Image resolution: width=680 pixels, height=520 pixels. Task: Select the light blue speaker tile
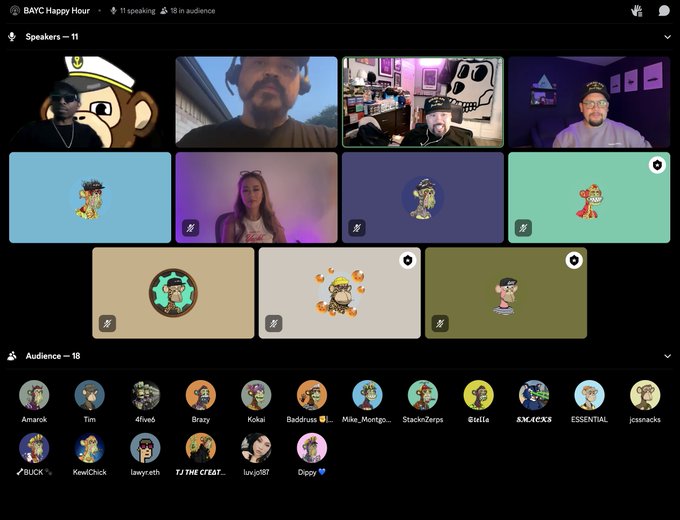(90, 197)
